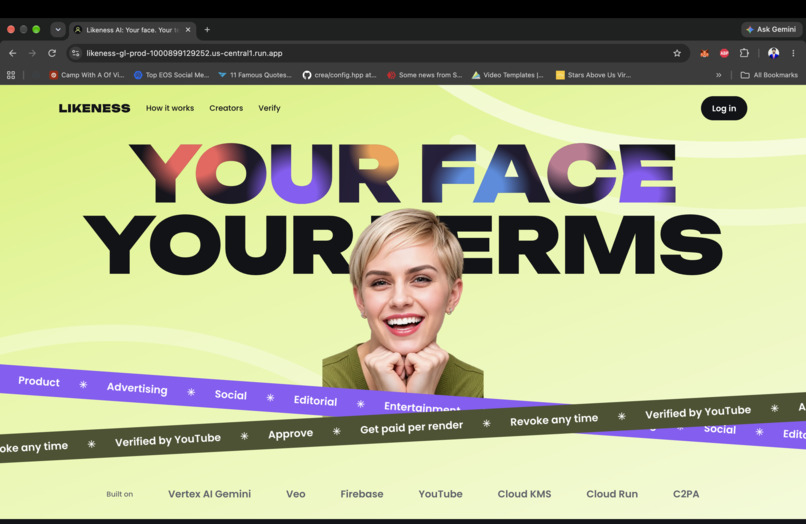The width and height of the screenshot is (806, 524).
Task: Click 'Get paid per render' on the banner
Action: [x=411, y=427]
